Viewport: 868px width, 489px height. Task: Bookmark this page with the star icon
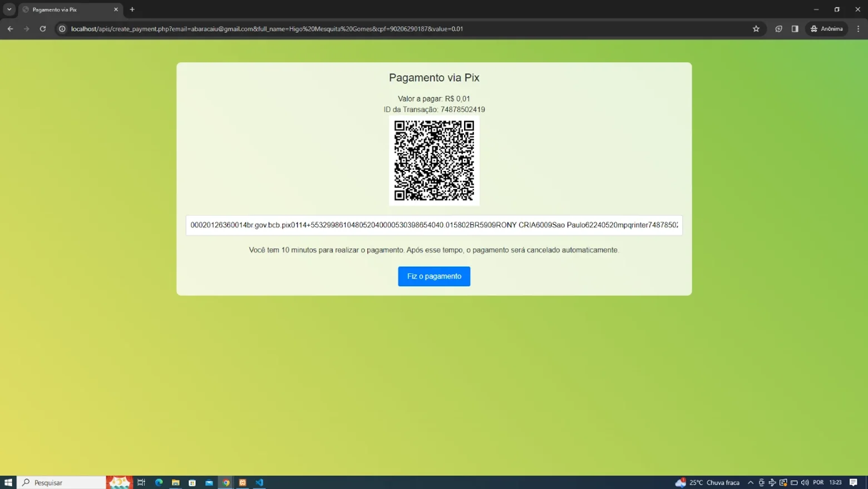756,29
